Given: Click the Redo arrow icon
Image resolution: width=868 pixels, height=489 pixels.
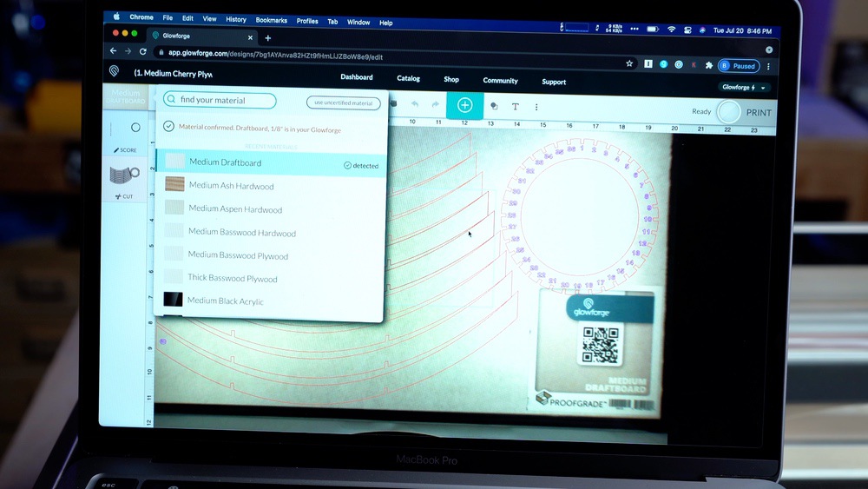Looking at the screenshot, I should pyautogui.click(x=435, y=105).
